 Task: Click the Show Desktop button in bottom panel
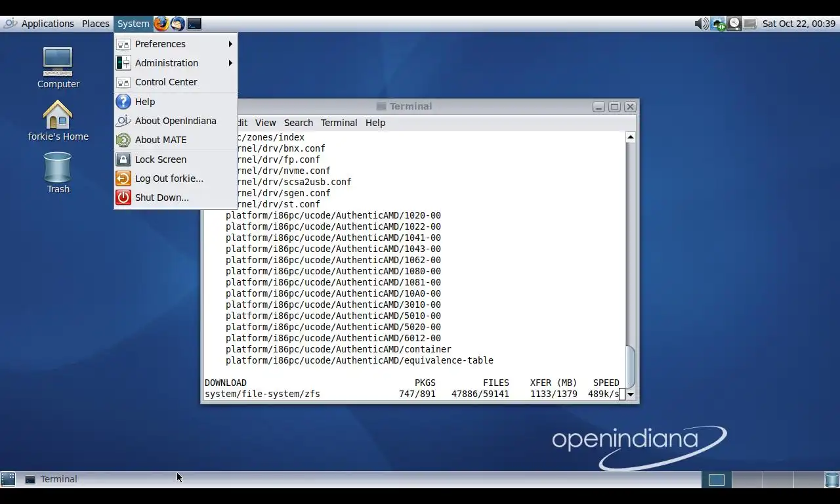pyautogui.click(x=8, y=479)
